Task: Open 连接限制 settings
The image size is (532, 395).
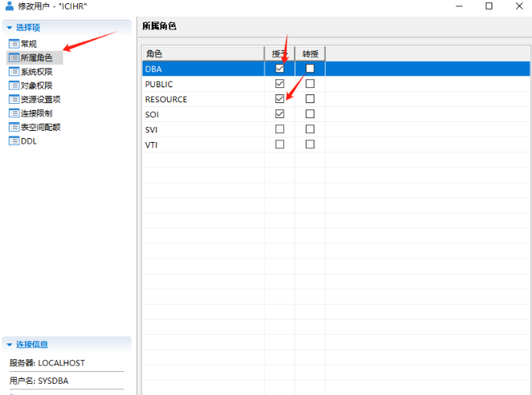Action: pos(37,113)
